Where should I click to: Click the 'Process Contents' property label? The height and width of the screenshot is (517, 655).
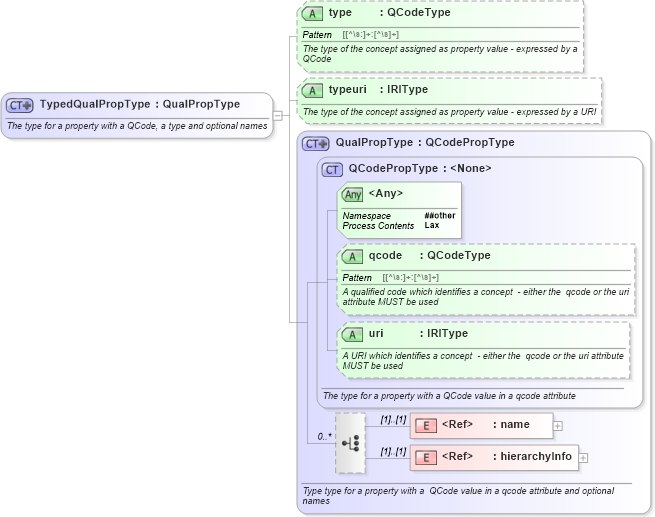pyautogui.click(x=378, y=226)
